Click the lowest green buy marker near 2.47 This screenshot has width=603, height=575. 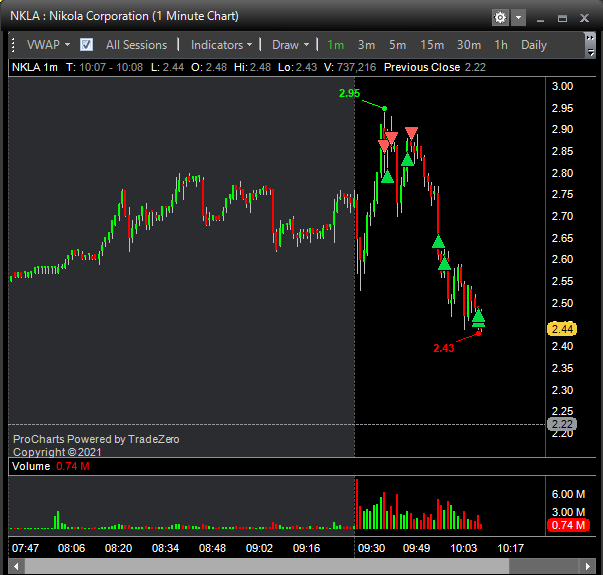pos(478,317)
